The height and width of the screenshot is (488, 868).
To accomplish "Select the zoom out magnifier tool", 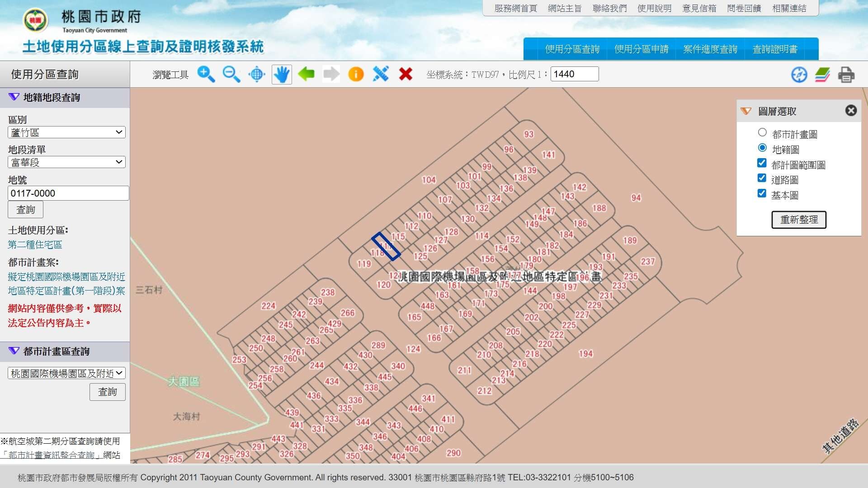I will [x=231, y=74].
